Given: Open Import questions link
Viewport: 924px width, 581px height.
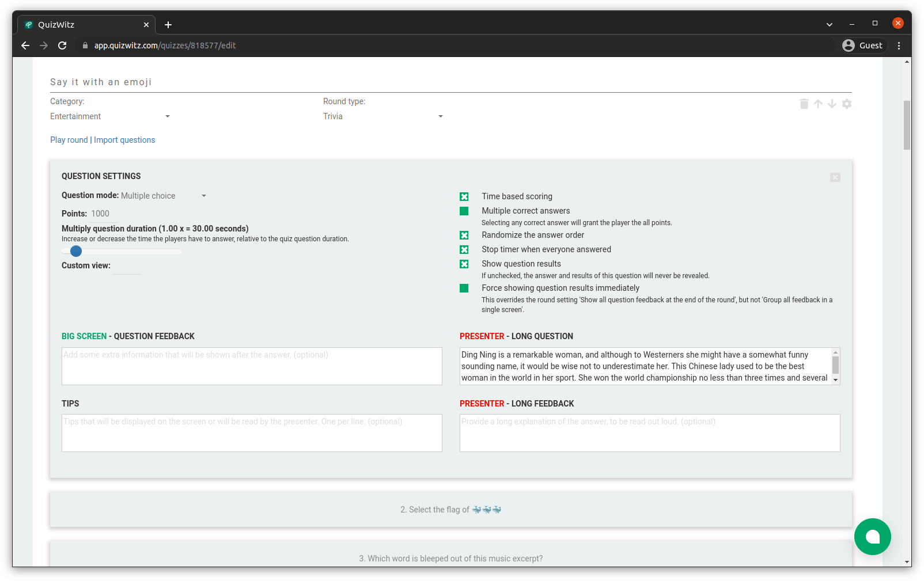Looking at the screenshot, I should click(124, 140).
